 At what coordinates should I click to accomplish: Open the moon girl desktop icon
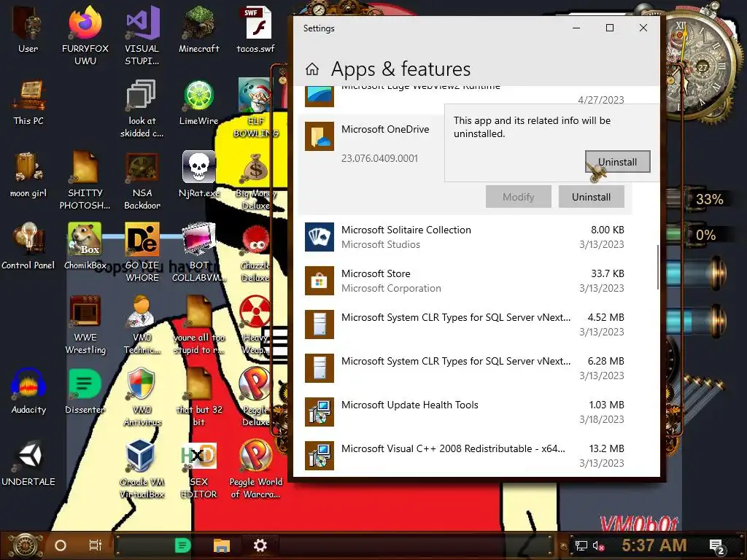(28, 175)
